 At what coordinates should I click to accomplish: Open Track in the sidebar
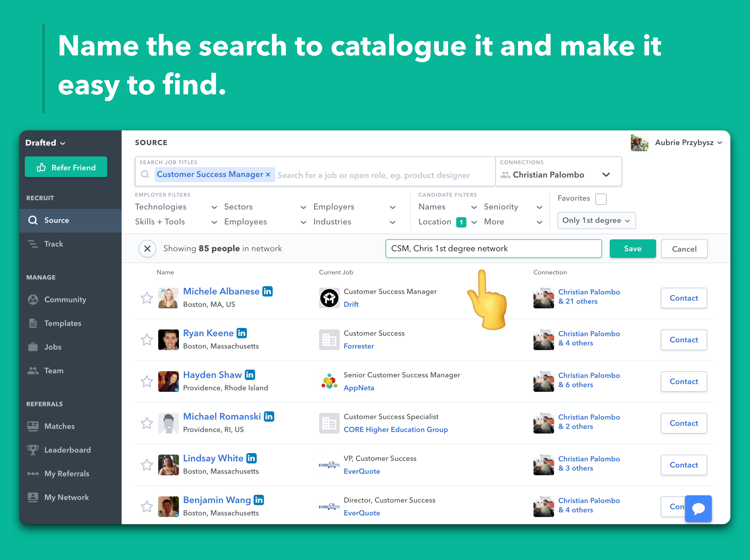click(70, 244)
